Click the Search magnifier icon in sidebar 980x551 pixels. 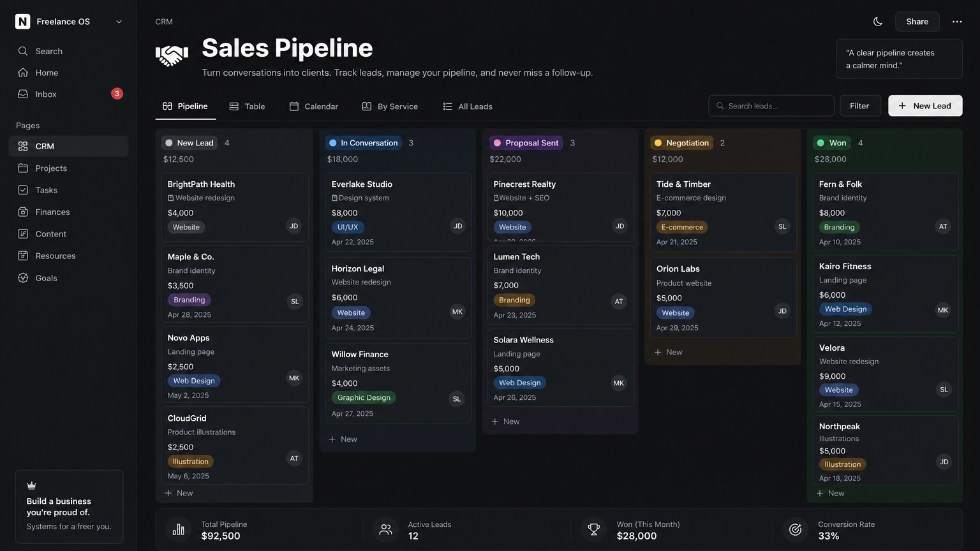click(23, 51)
